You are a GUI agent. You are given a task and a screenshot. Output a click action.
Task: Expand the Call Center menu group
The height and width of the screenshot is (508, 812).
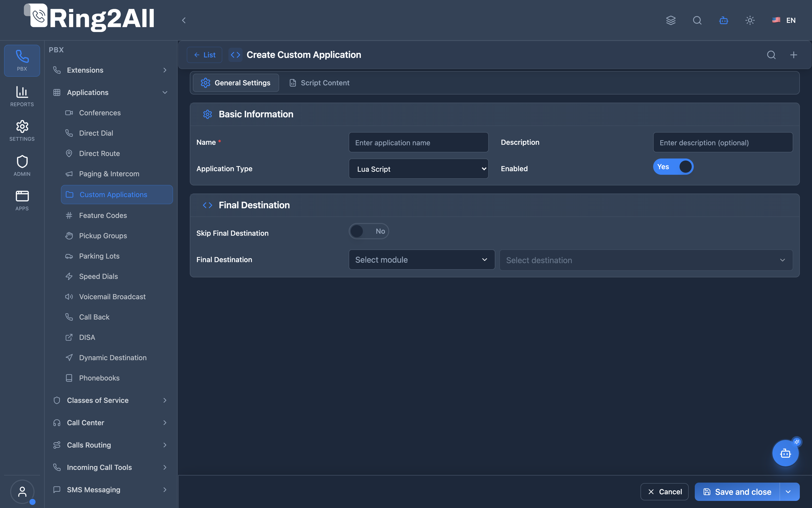click(110, 423)
